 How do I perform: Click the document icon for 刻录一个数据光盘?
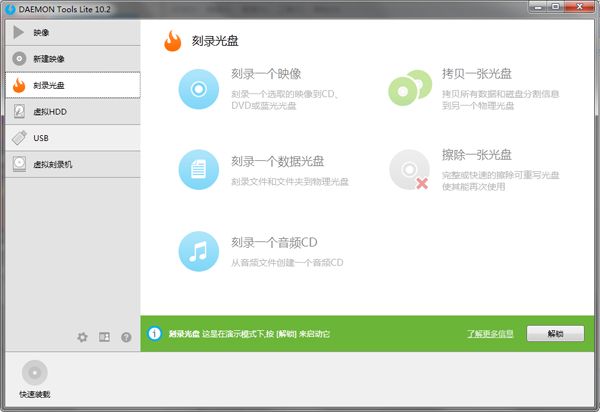199,169
